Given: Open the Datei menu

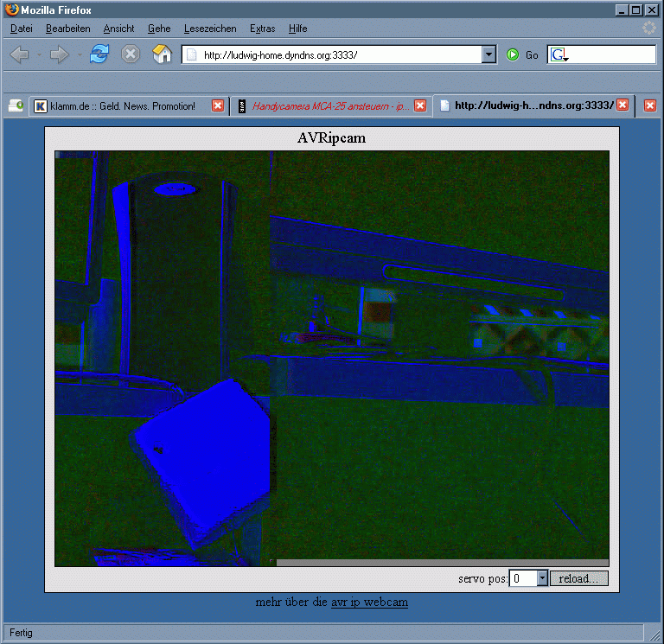Looking at the screenshot, I should (x=21, y=29).
